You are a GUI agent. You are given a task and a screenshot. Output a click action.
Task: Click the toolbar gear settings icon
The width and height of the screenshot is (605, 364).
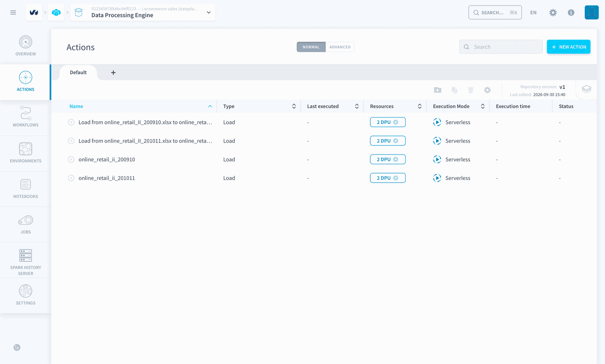487,90
